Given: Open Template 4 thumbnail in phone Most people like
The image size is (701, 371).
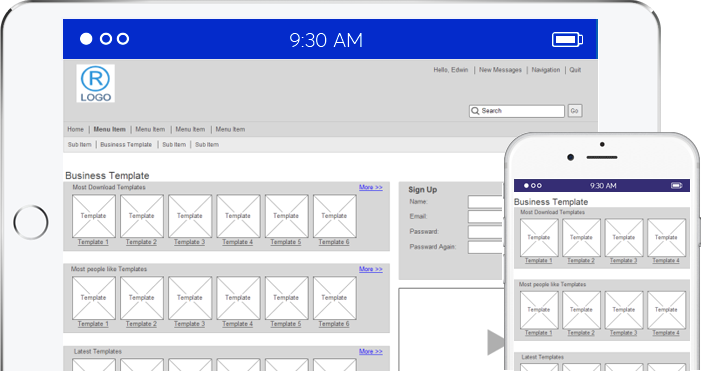Looking at the screenshot, I should coord(667,310).
